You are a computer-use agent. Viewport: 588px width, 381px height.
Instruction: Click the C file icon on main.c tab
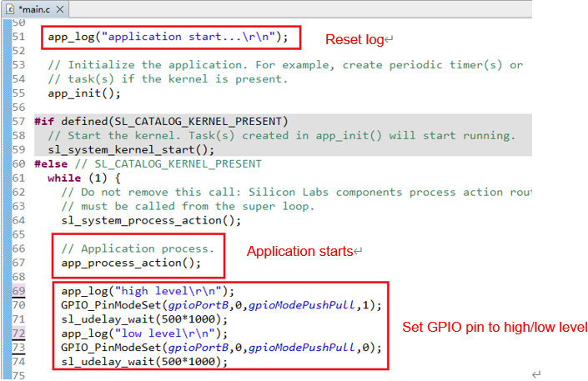tap(9, 9)
